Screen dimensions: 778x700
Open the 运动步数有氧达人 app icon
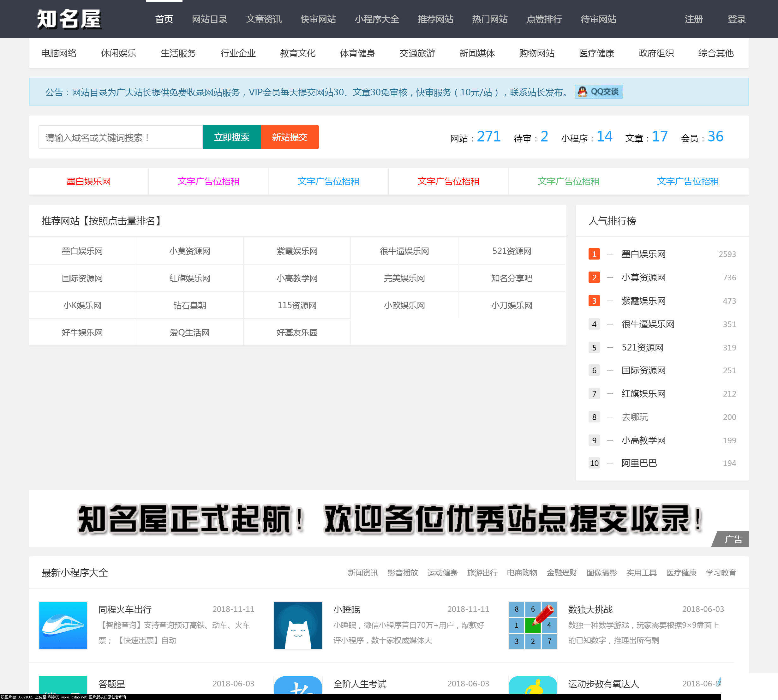click(533, 685)
